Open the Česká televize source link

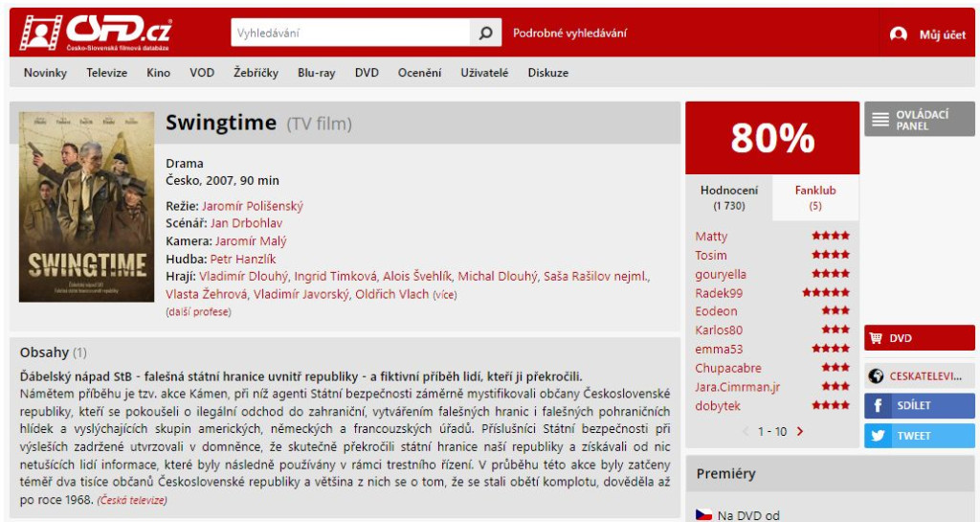tap(132, 500)
